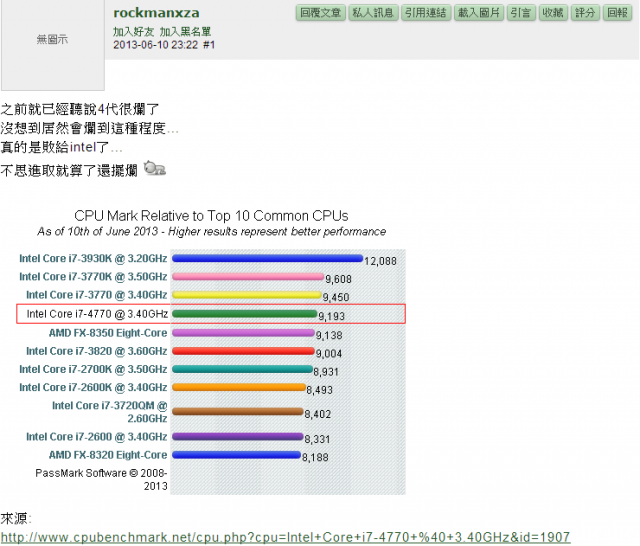
Task: Click the emoticon after 還擺爛
Action: tap(154, 168)
